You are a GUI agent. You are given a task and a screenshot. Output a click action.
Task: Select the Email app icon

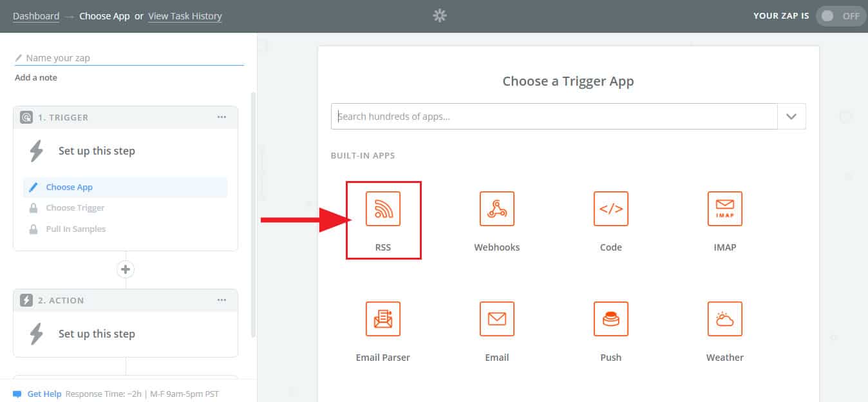[497, 319]
